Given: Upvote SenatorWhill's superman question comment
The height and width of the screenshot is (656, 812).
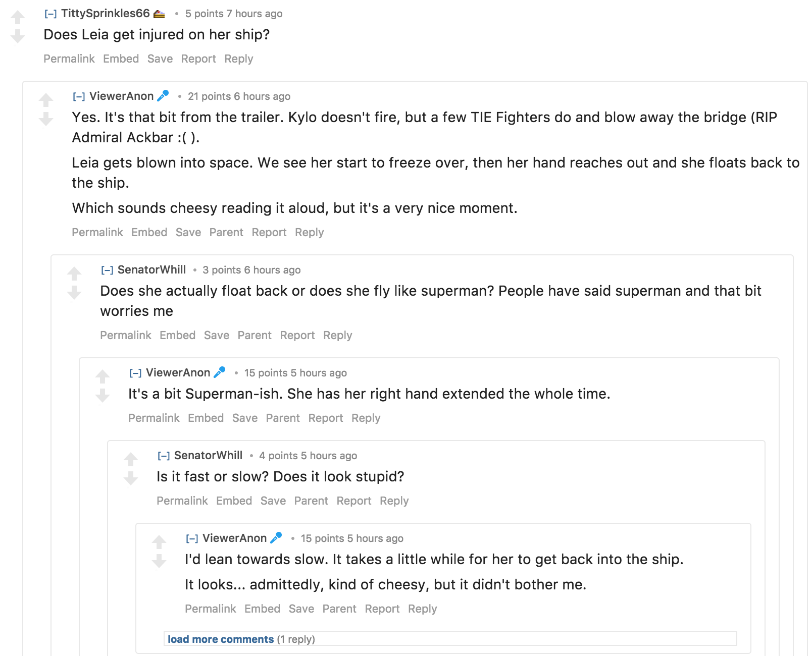Looking at the screenshot, I should point(74,274).
